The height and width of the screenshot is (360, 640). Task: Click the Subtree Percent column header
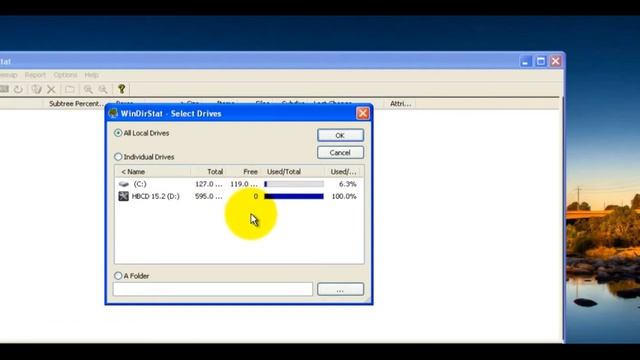pyautogui.click(x=76, y=104)
